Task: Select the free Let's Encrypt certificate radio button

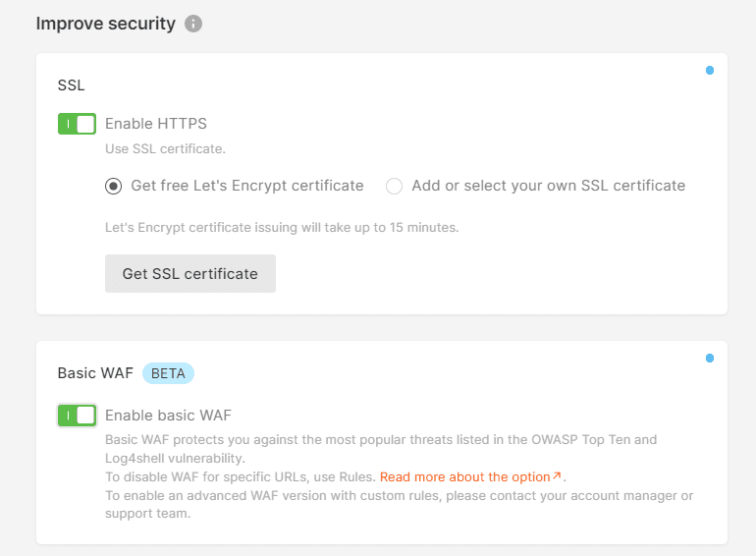Action: pyautogui.click(x=114, y=186)
